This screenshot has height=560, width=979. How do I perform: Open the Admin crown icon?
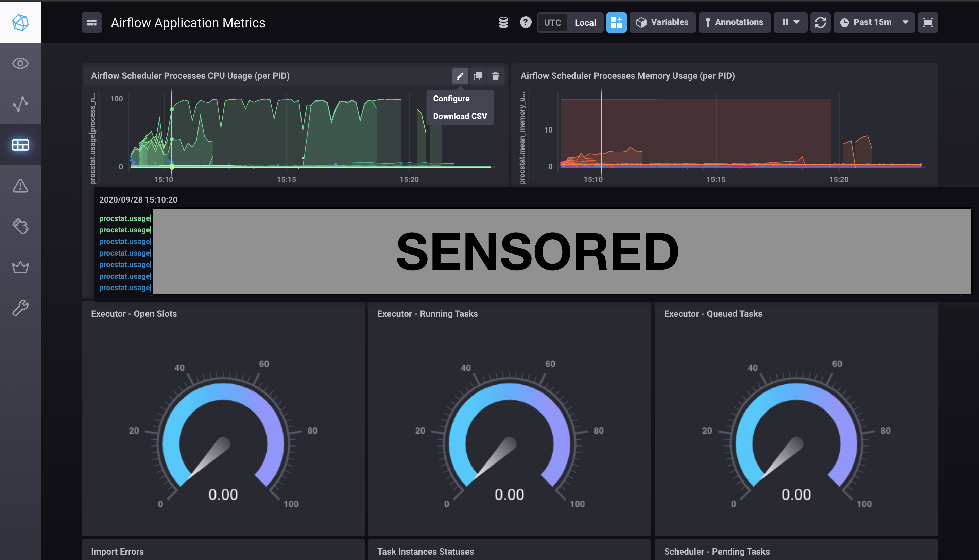point(20,267)
